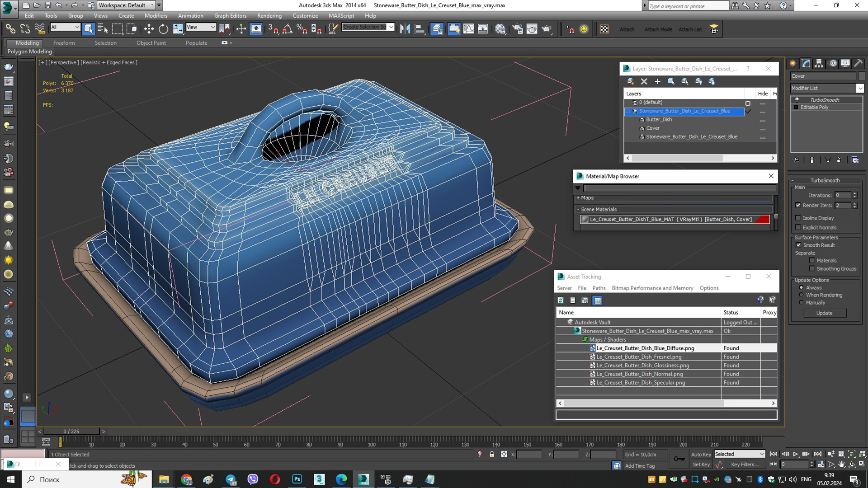
Task: Select the Always update option
Action: [x=801, y=287]
